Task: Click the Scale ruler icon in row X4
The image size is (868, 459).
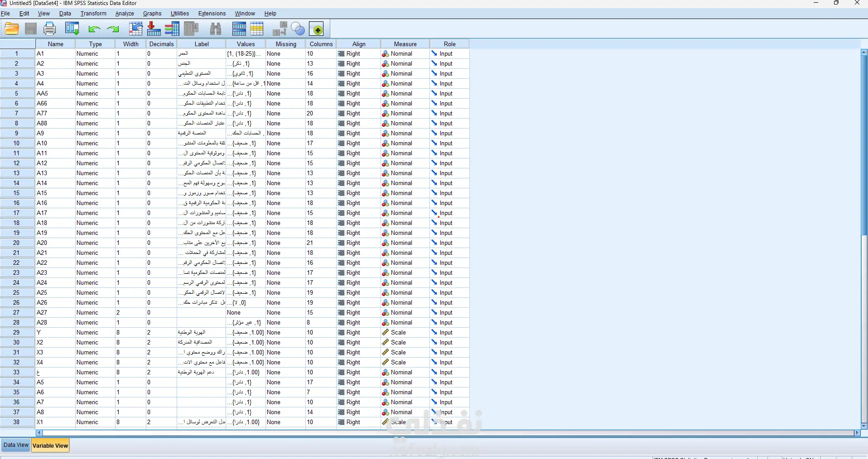Action: pyautogui.click(x=386, y=363)
